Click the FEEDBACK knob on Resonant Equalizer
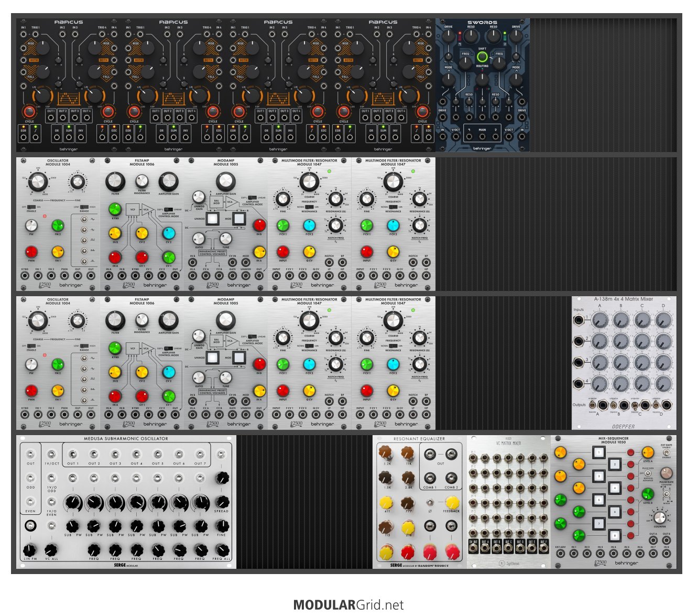Viewport: 698px width, 616px height. (451, 503)
